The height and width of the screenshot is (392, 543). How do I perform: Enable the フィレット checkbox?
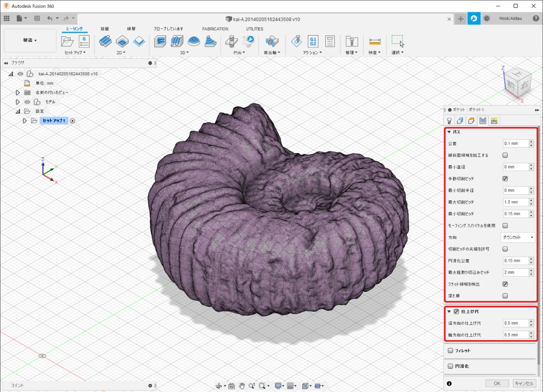(x=450, y=350)
